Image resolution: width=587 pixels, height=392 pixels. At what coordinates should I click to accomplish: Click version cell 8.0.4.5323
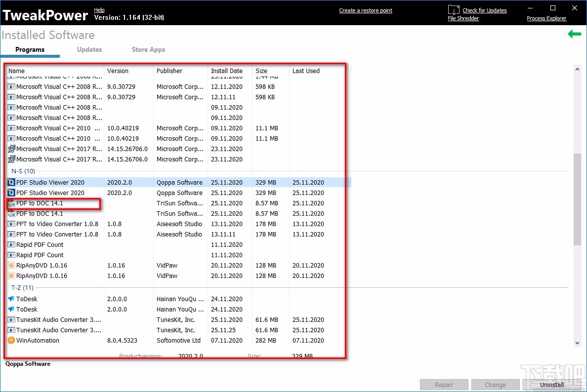click(x=122, y=341)
